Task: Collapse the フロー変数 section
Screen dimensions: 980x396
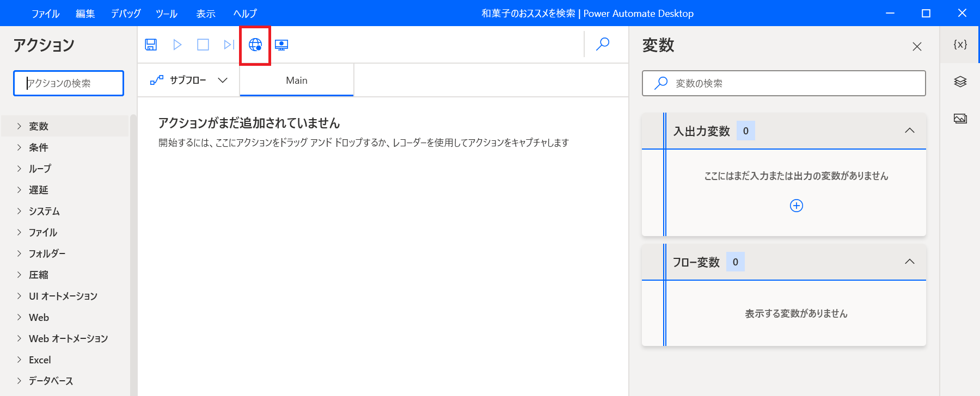Action: tap(909, 262)
